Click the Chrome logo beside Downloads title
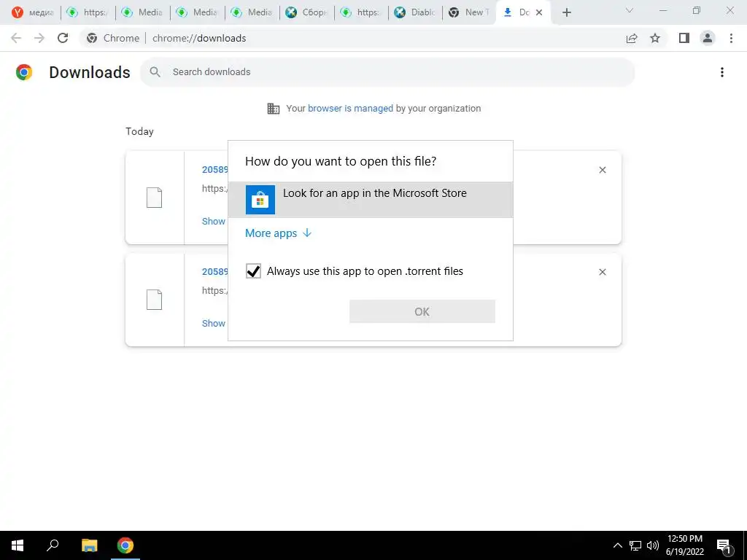Image resolution: width=747 pixels, height=560 pixels. tap(24, 72)
